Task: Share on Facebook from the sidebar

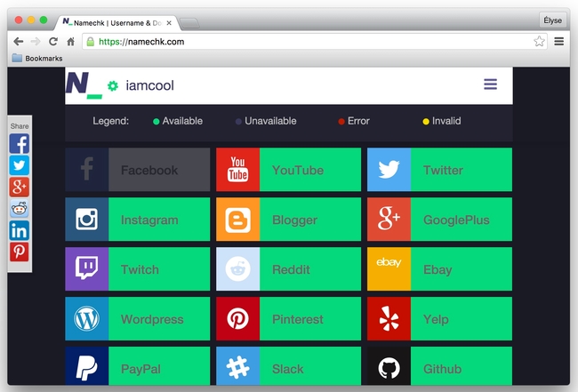Action: click(20, 143)
